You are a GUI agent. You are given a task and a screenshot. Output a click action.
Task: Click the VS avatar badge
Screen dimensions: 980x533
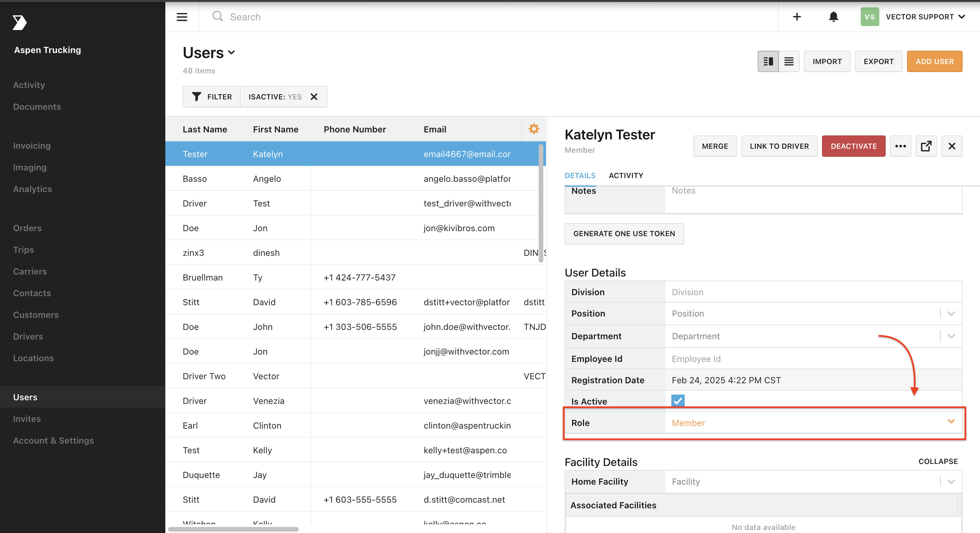pyautogui.click(x=869, y=17)
